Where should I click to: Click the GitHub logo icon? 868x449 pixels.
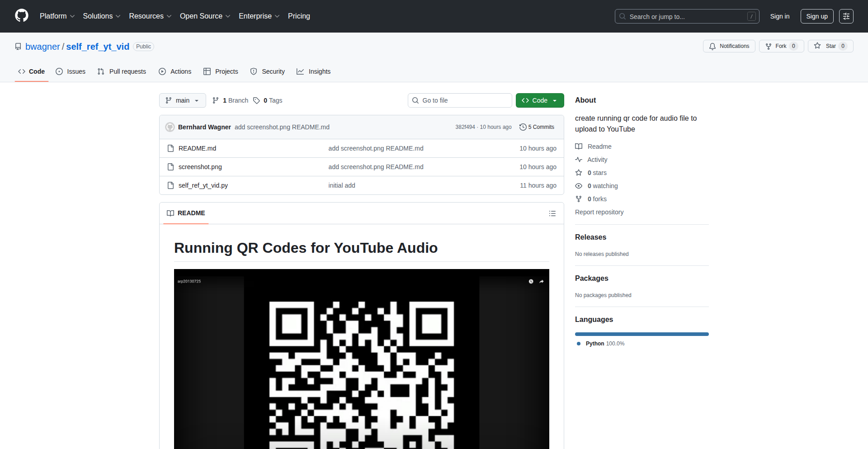(x=21, y=16)
